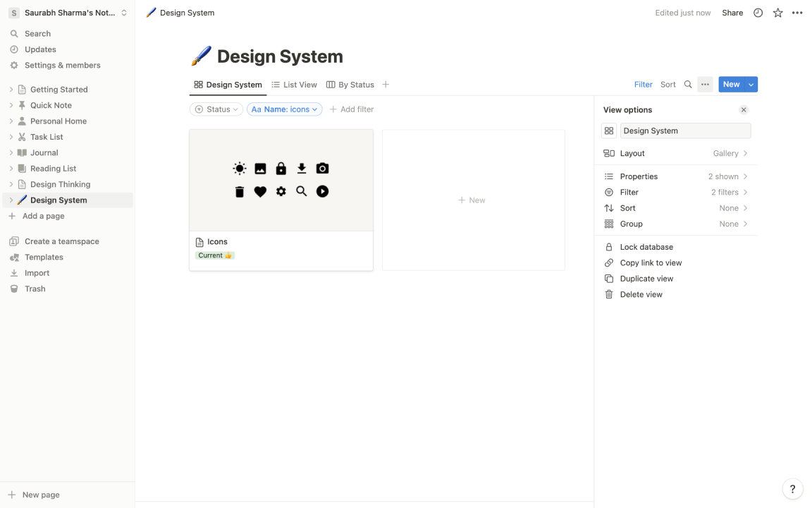Click Duplicate view in View options

click(645, 278)
